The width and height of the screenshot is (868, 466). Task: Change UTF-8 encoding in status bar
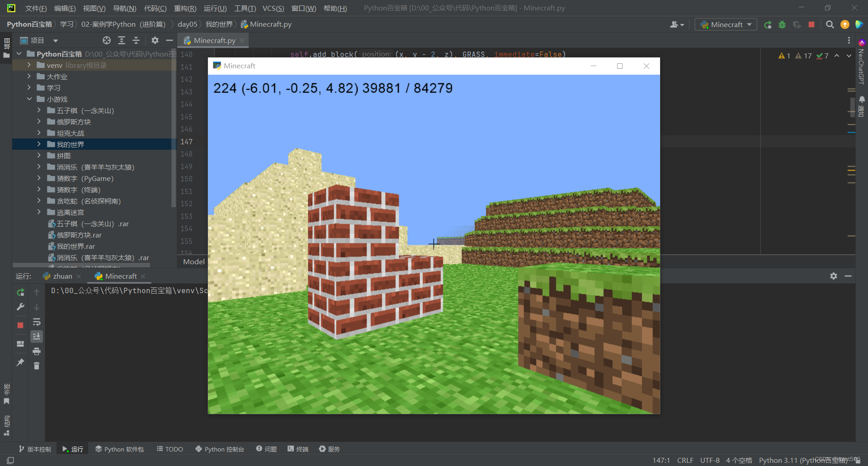point(710,460)
